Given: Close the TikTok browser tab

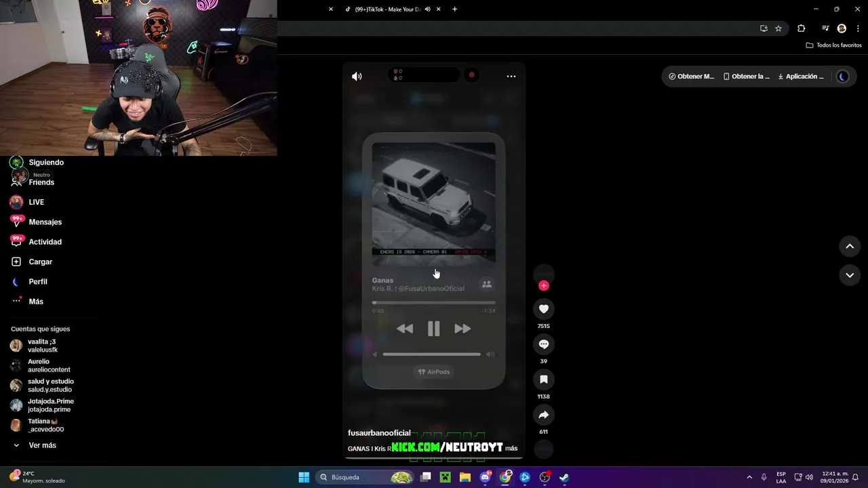Looking at the screenshot, I should 439,9.
